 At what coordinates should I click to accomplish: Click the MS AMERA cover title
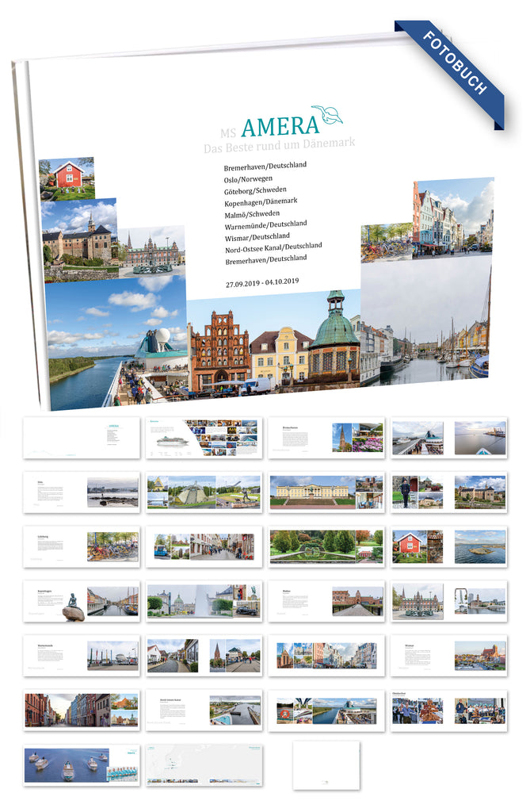pyautogui.click(x=269, y=127)
